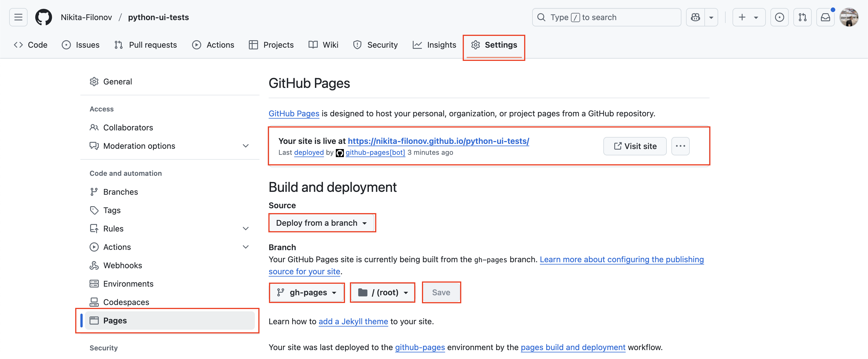Click the deployed link
Image resolution: width=868 pixels, height=359 pixels.
[x=309, y=153]
